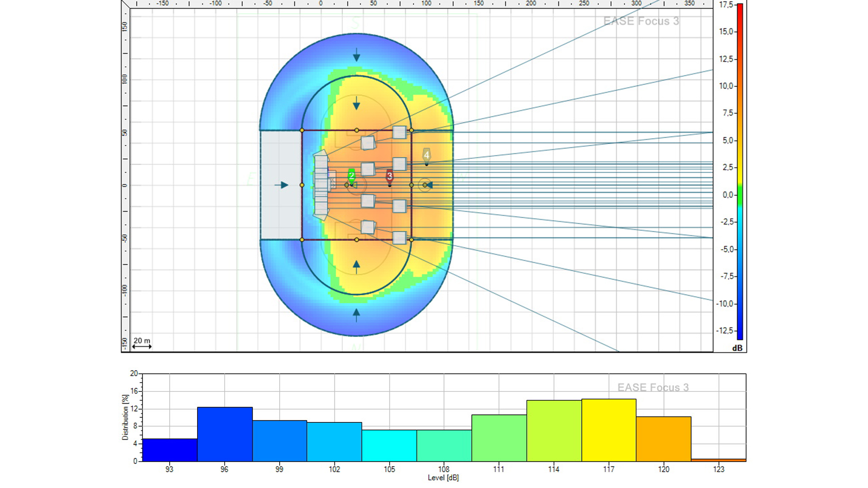
Task: Select the green receiver marker 2
Action: point(351,175)
